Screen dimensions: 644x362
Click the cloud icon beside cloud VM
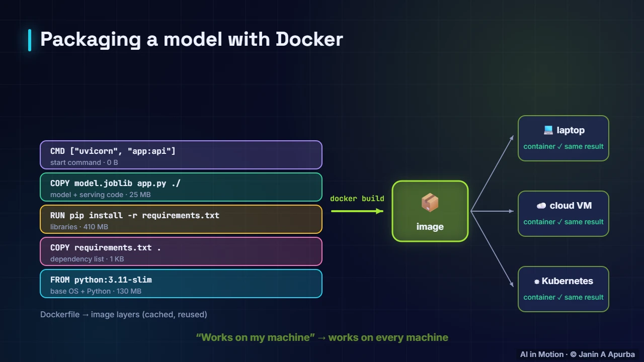541,206
